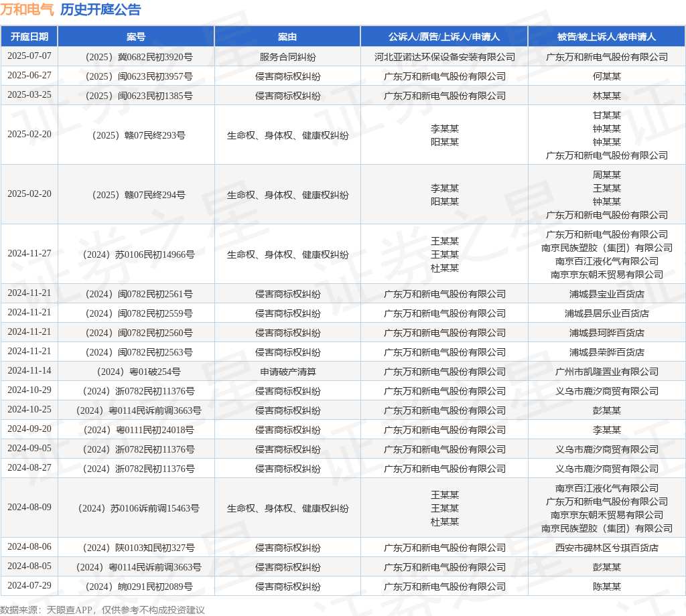
Task: Click case number (2025)冀0682民初3920号
Action: (139, 58)
